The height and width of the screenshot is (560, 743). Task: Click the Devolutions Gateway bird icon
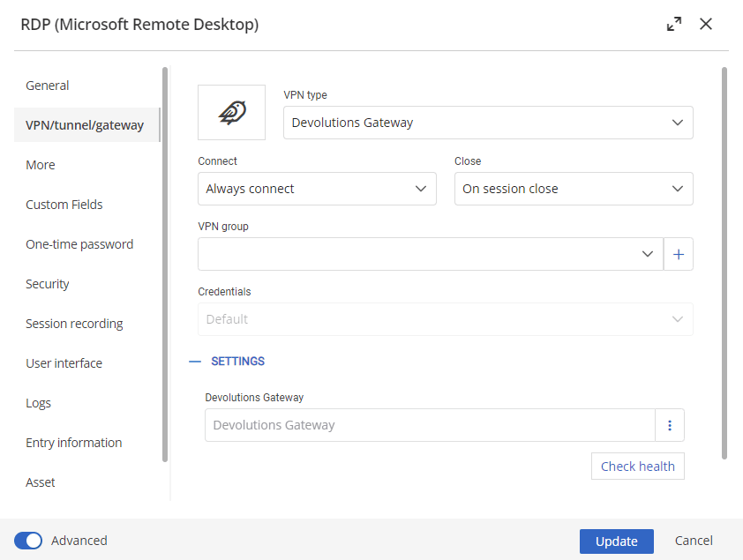click(231, 112)
